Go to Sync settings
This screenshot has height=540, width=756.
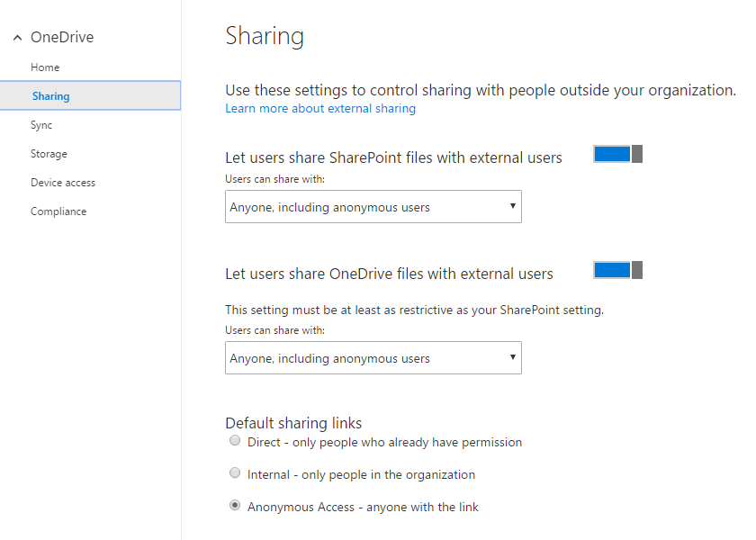tap(41, 125)
